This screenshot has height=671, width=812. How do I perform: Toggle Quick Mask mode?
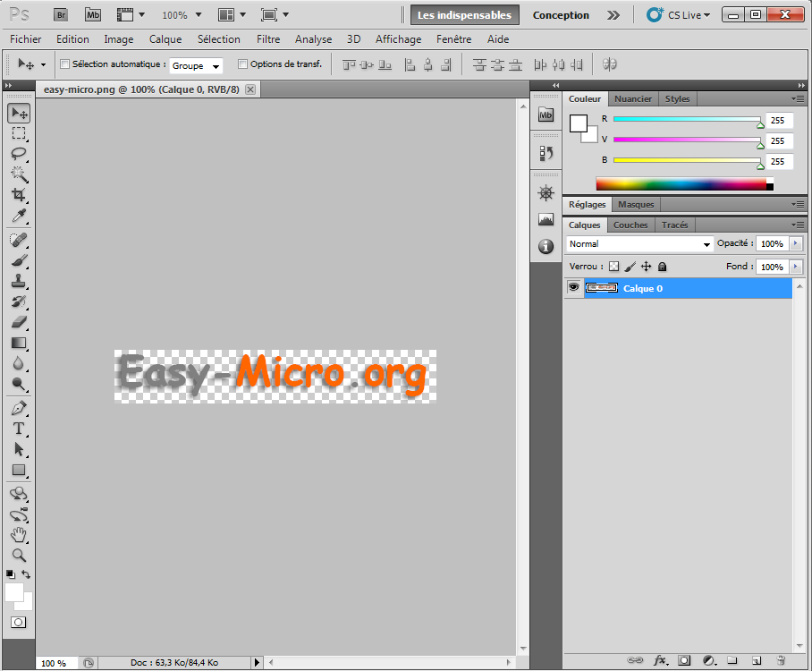pos(19,623)
